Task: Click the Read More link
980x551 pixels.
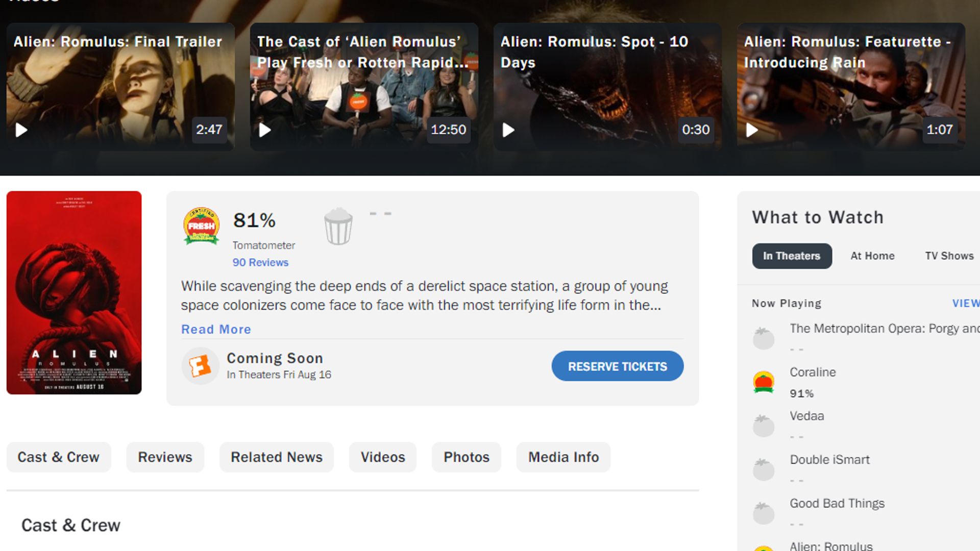Action: click(215, 329)
